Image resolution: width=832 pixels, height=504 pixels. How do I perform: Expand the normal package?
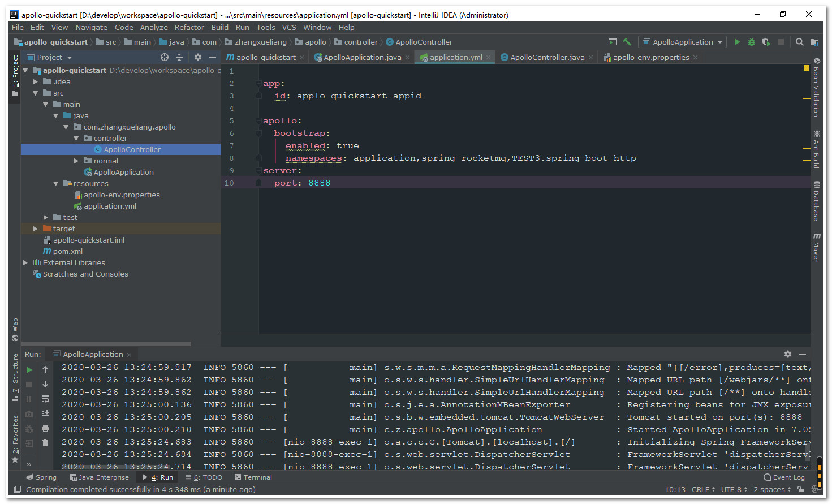(x=76, y=161)
